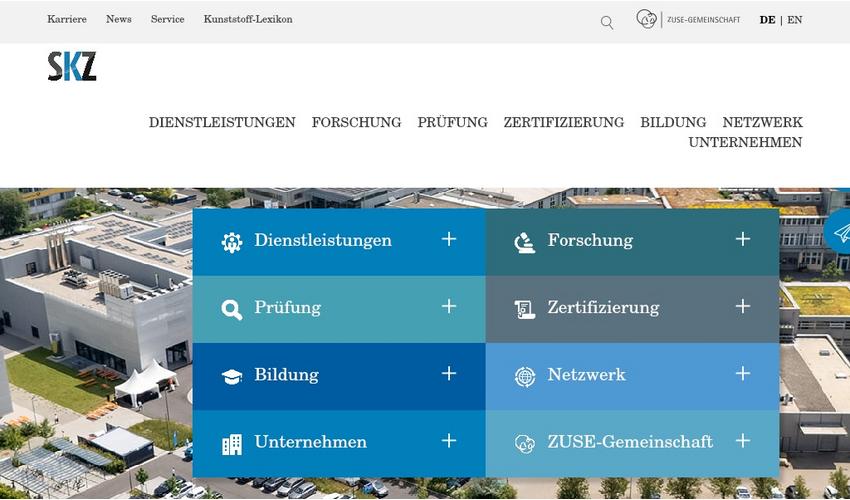Open the SKZ logo home link
Screen dimensions: 850x500
(72, 66)
